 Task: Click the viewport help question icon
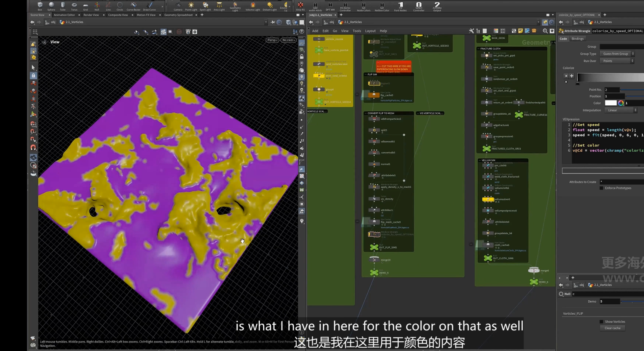point(302,32)
